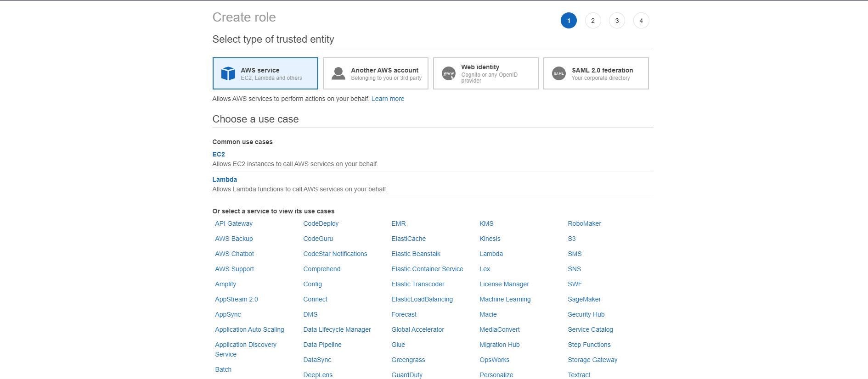Select DataSync service

pyautogui.click(x=317, y=360)
